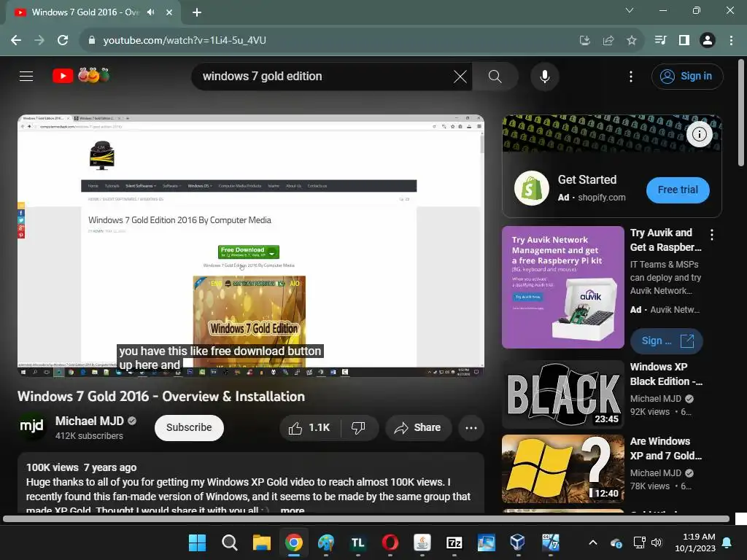Open Michael MJD channel avatar

[31, 427]
